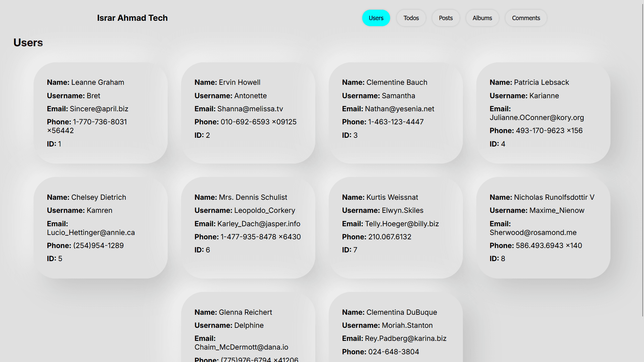The height and width of the screenshot is (362, 644).
Task: Click Sherwood@rosamond.me on Nicholas Runolfsdottir's card
Action: point(533,232)
